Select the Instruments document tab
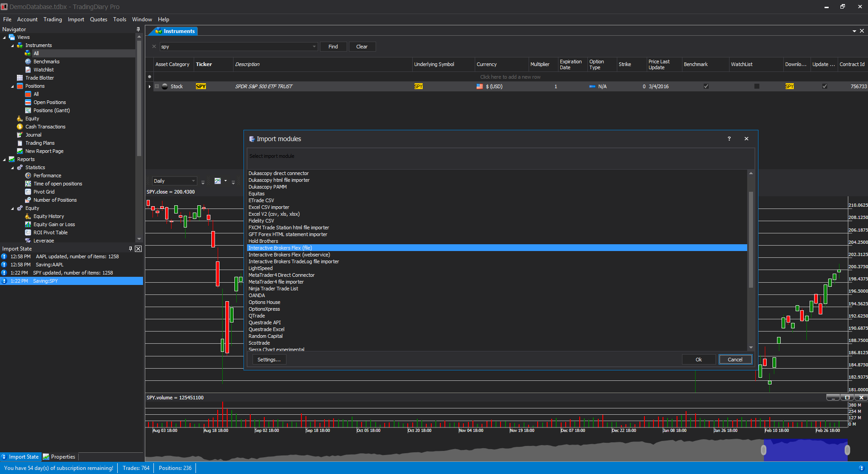Screen dimensions: 868x474 point(175,31)
